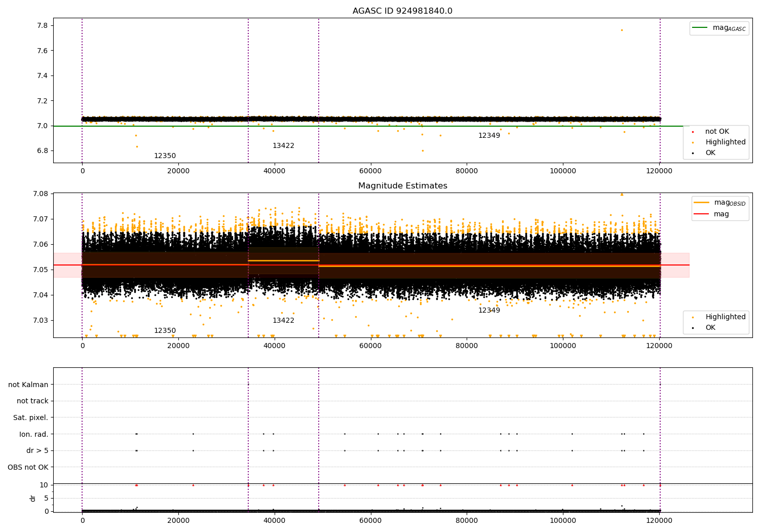Click the 10 tick on the dr axis
Image resolution: width=760 pixels, height=532 pixels.
point(44,485)
